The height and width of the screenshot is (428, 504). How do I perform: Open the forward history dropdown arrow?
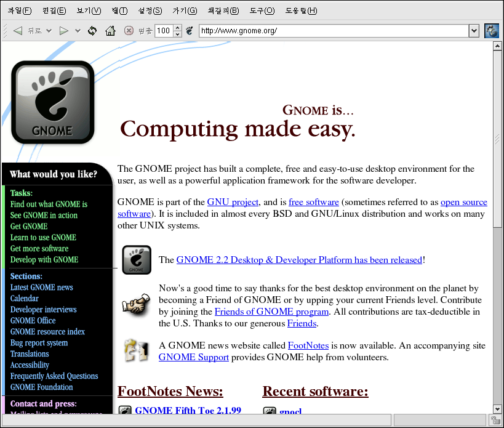click(78, 31)
